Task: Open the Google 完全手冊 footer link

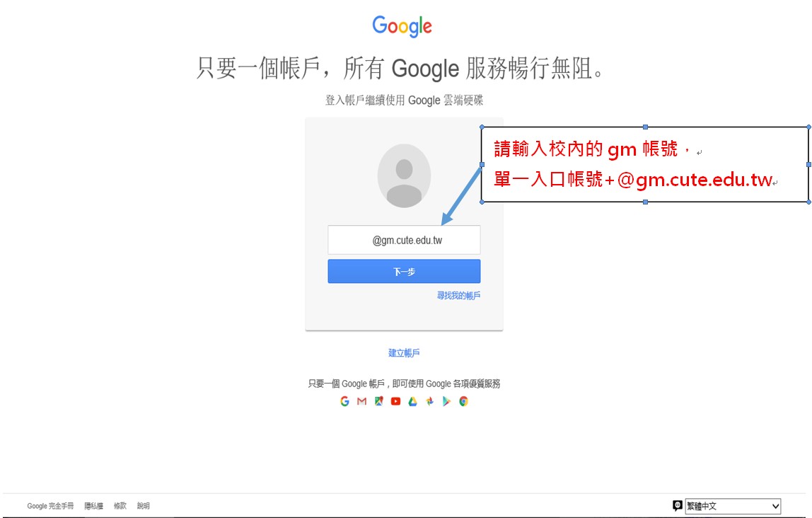Action: point(50,505)
